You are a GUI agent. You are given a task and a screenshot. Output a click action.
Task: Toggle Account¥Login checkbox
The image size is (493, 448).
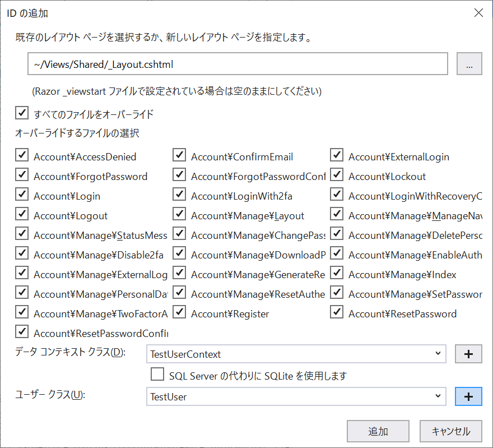point(22,195)
